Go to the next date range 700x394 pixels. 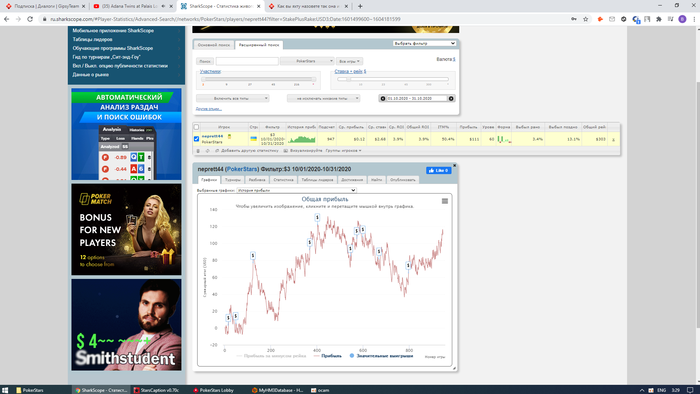coord(451,99)
